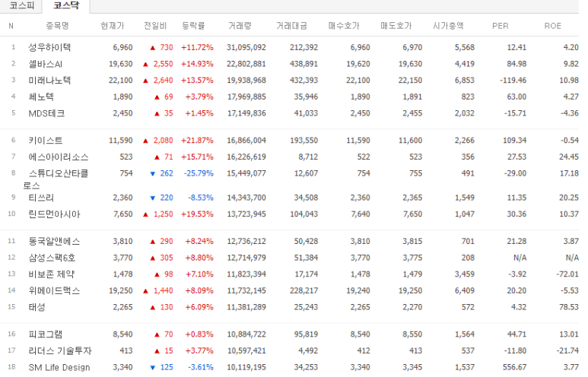The width and height of the screenshot is (588, 377).
Task: Select SM Life Design stock
Action: point(59,367)
